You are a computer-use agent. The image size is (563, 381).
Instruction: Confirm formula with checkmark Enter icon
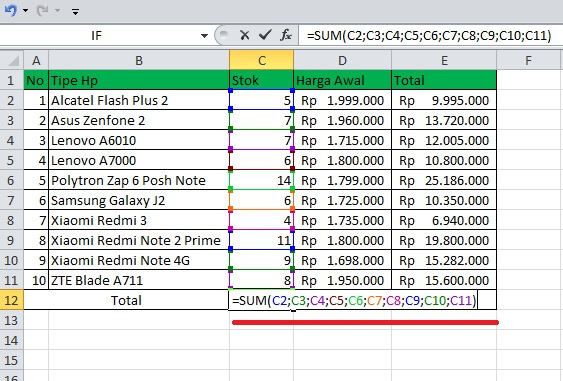click(265, 35)
